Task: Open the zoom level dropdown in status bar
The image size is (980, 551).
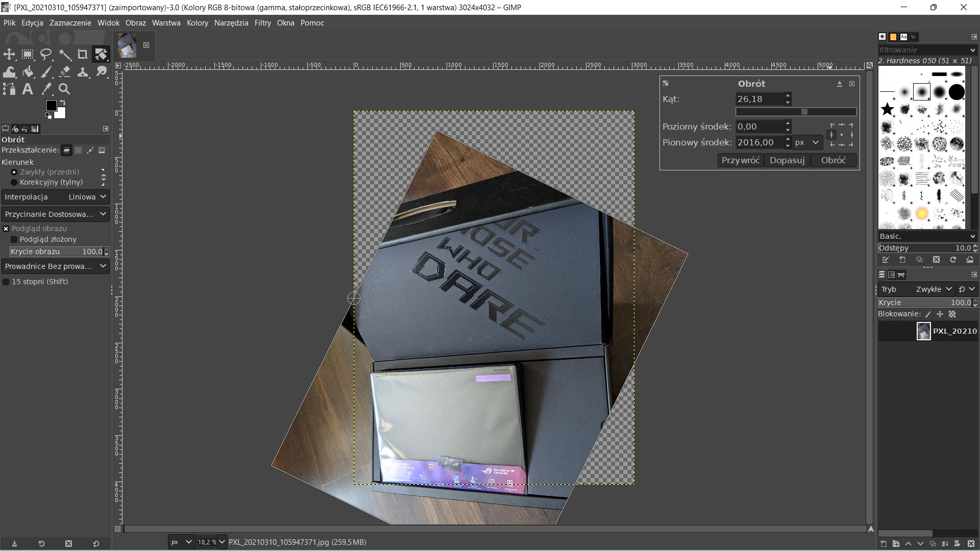Action: pyautogui.click(x=222, y=542)
